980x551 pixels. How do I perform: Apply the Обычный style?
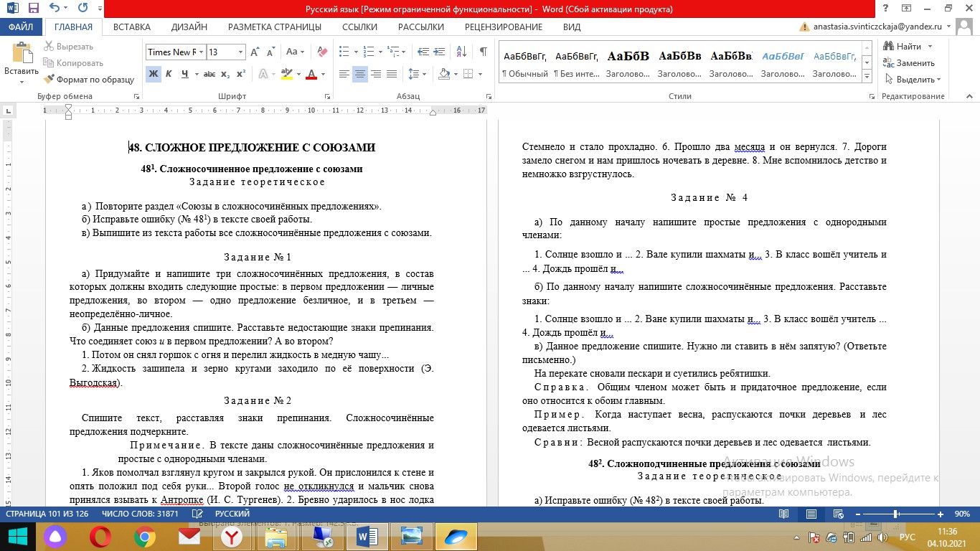click(525, 64)
